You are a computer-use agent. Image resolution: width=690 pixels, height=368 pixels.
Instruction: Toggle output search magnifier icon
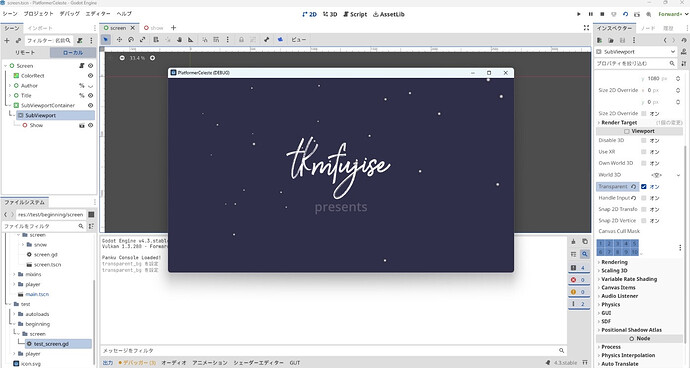[x=585, y=254]
